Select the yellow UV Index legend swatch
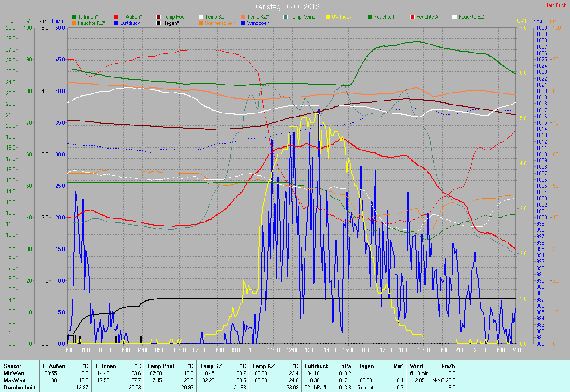This screenshot has height=392, width=570. coord(328,17)
